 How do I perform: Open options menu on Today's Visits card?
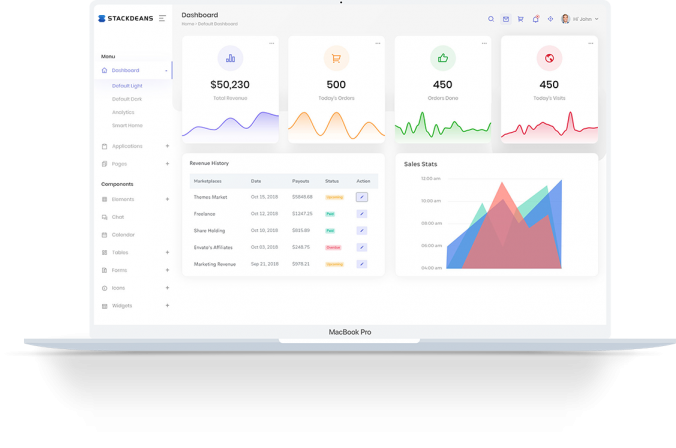click(591, 43)
